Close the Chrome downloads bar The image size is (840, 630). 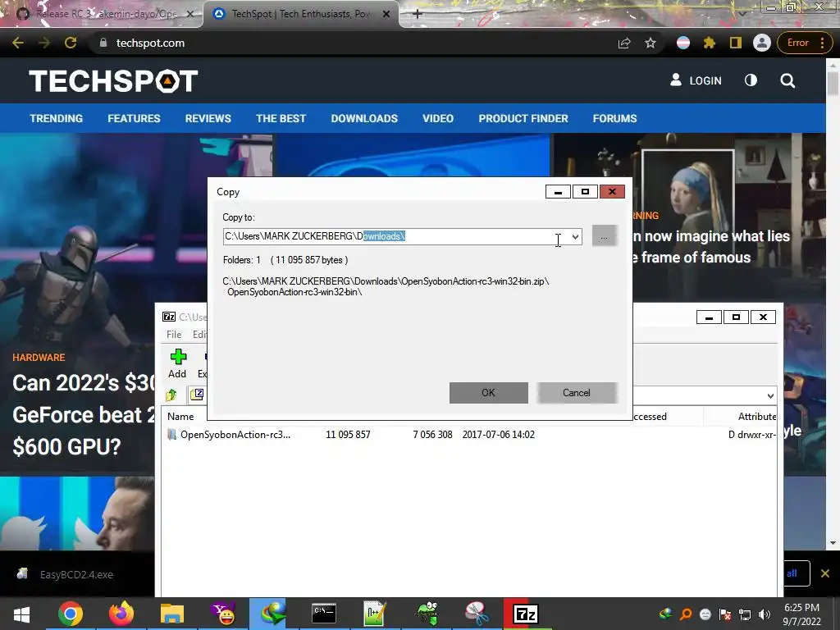coord(825,573)
